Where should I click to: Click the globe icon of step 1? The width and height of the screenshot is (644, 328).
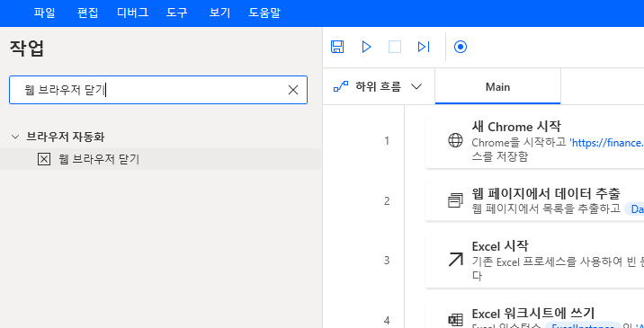pyautogui.click(x=455, y=141)
